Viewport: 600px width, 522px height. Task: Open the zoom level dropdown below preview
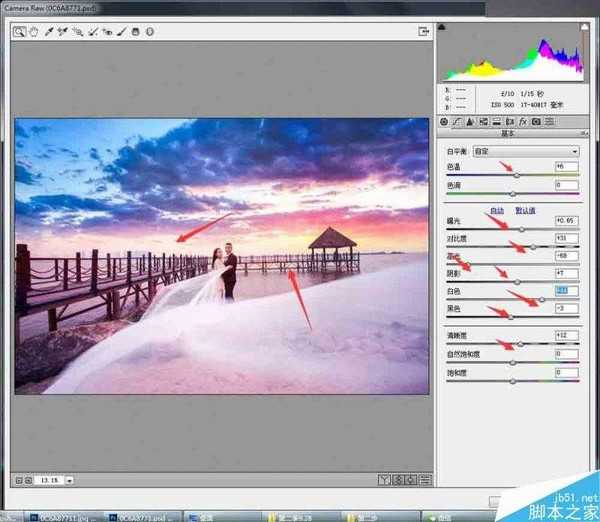(x=70, y=480)
